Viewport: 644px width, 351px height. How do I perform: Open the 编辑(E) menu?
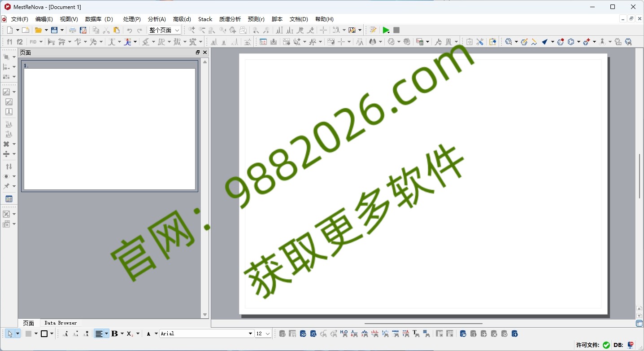(x=44, y=19)
